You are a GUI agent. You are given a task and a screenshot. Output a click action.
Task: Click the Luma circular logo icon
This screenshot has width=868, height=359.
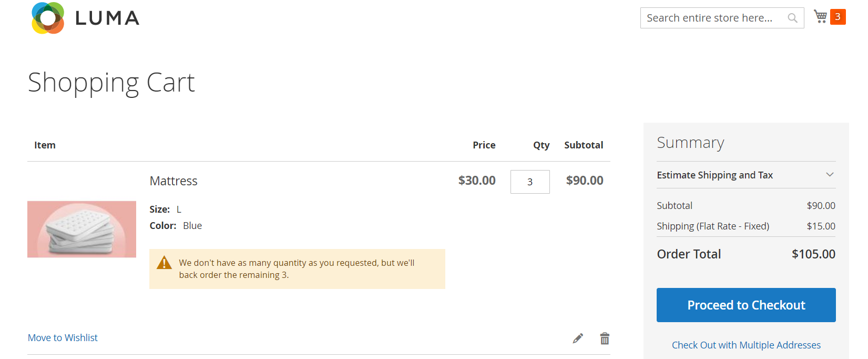48,18
